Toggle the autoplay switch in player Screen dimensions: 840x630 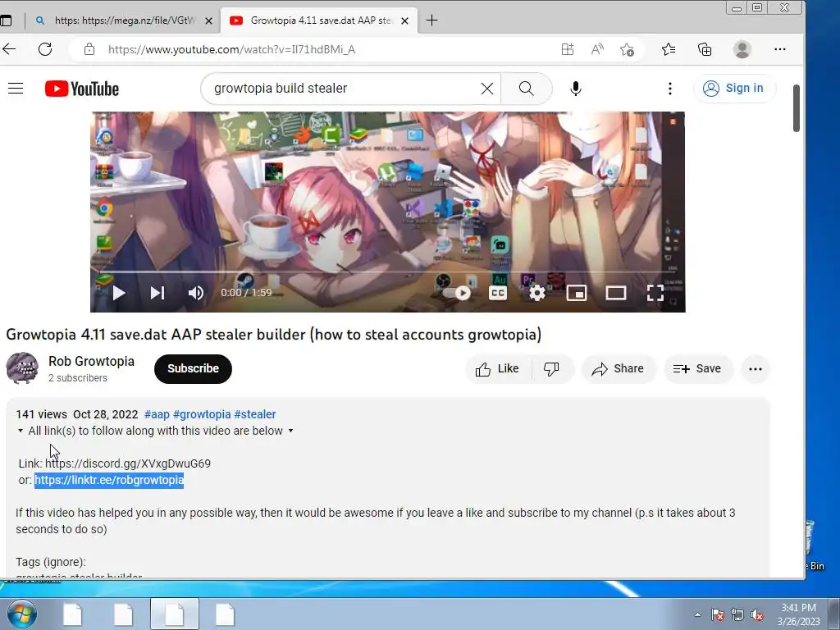coord(459,293)
